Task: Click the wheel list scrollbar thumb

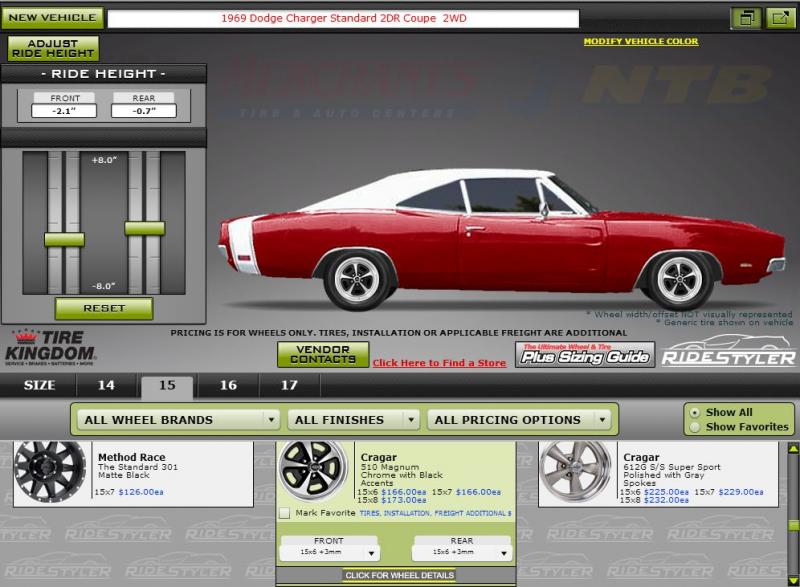Action: 793,525
